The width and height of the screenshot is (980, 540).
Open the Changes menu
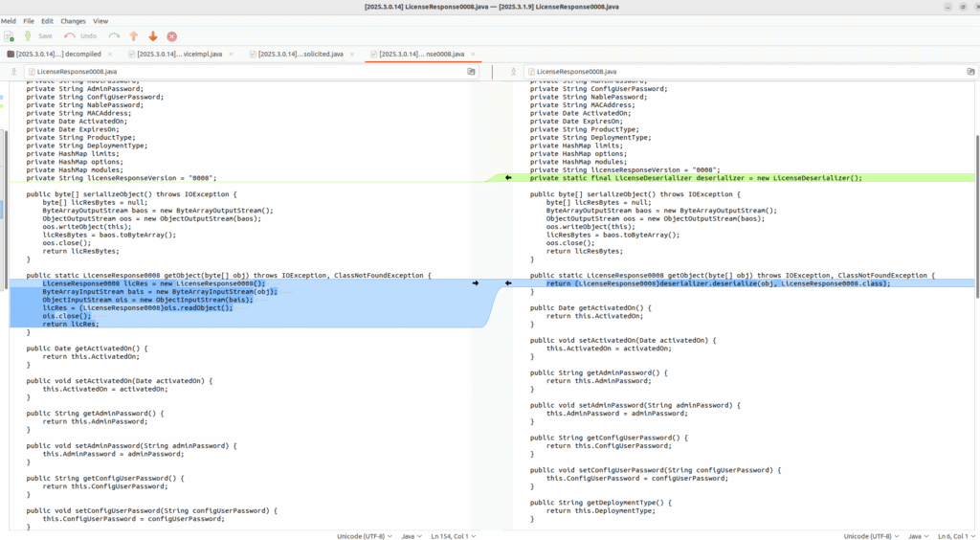click(73, 21)
